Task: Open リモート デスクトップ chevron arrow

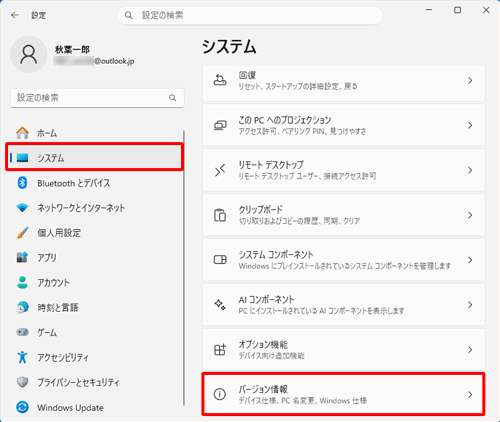Action: [470, 170]
